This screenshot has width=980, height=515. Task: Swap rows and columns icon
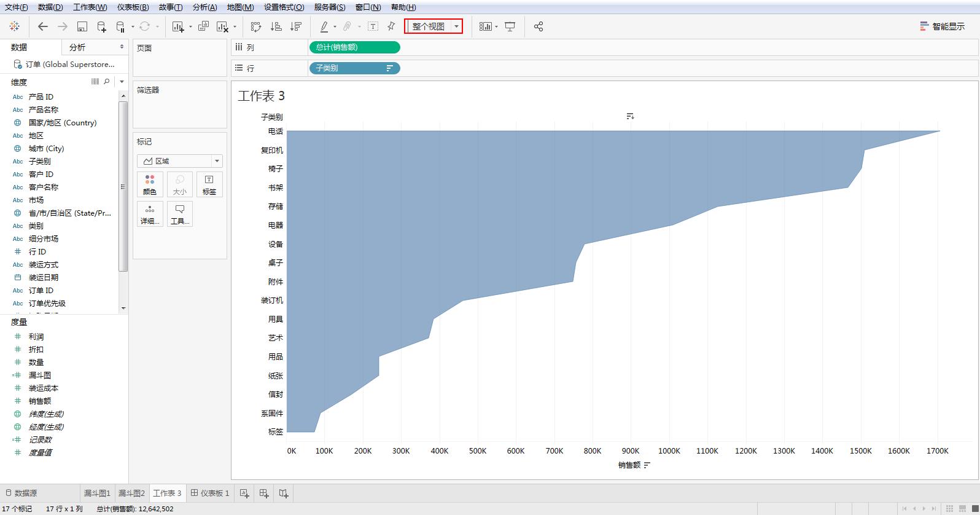point(256,26)
